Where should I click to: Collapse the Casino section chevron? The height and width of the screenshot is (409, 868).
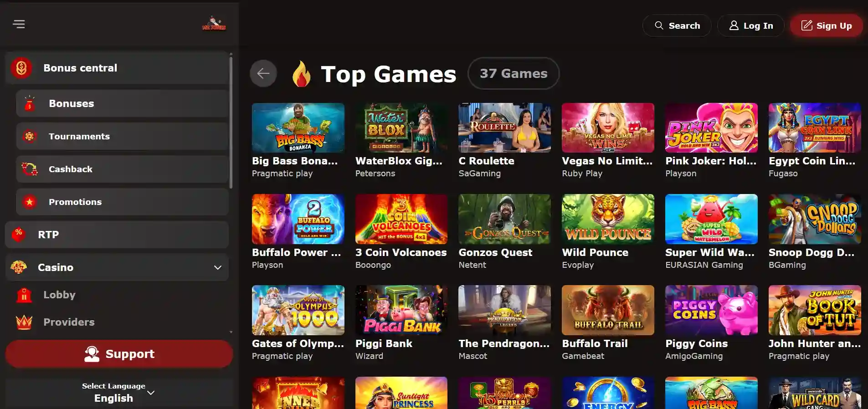click(218, 267)
